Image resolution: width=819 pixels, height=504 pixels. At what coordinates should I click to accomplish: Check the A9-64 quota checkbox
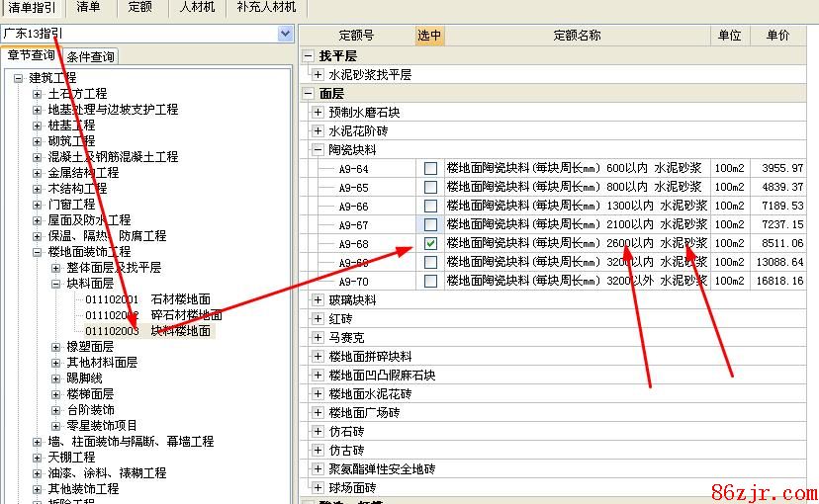pyautogui.click(x=430, y=169)
